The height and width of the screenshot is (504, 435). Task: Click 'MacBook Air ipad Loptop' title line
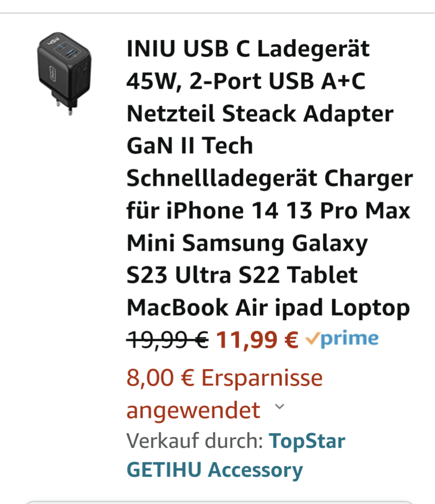[268, 308]
